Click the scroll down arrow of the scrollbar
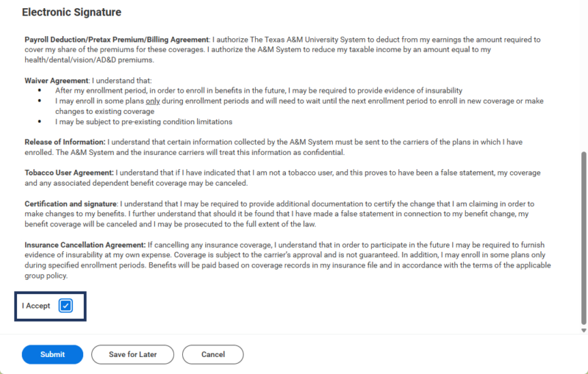 [x=584, y=331]
